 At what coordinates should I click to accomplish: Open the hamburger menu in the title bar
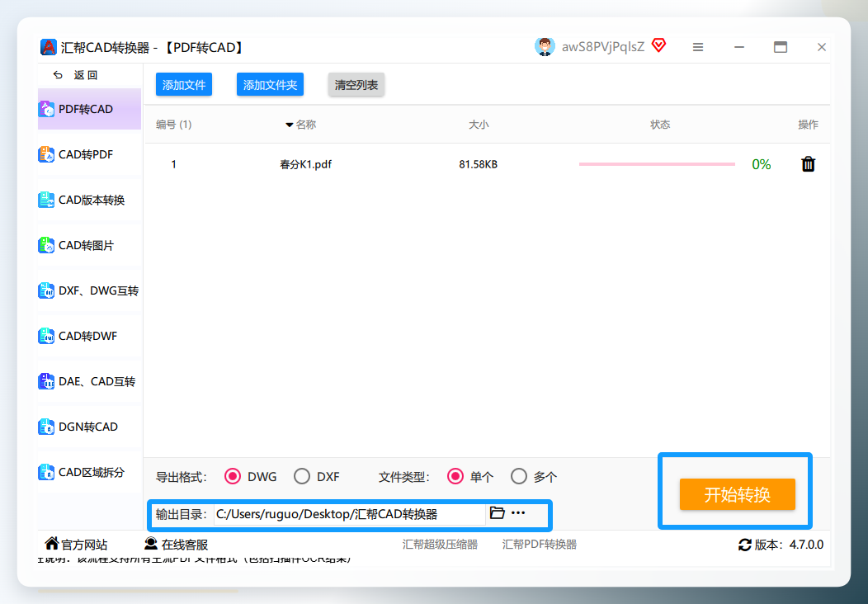click(x=698, y=48)
